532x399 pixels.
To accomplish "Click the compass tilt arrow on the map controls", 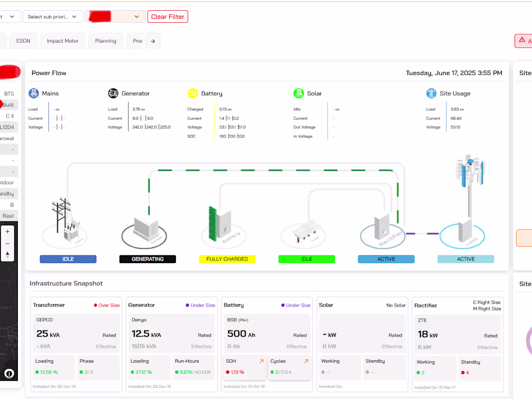I will point(7,255).
